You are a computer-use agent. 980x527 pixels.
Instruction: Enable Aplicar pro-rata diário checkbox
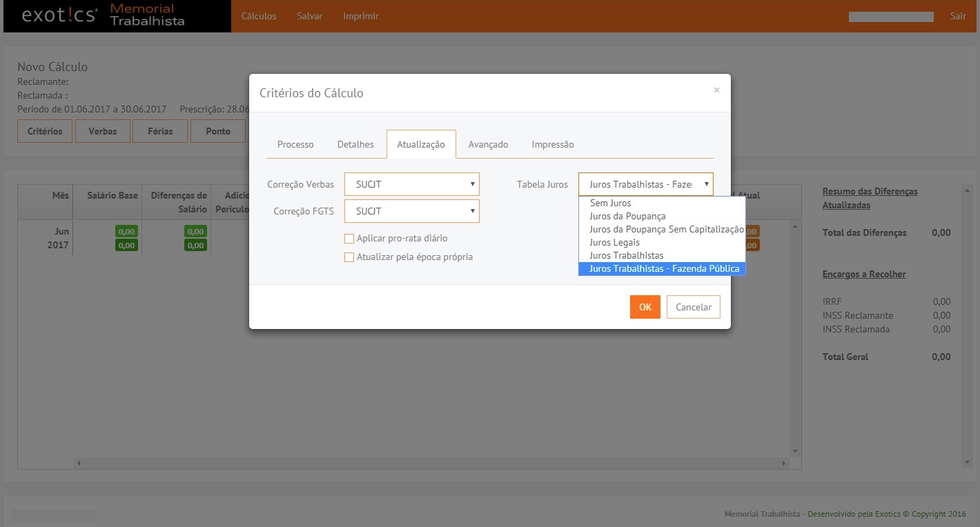[x=349, y=239]
